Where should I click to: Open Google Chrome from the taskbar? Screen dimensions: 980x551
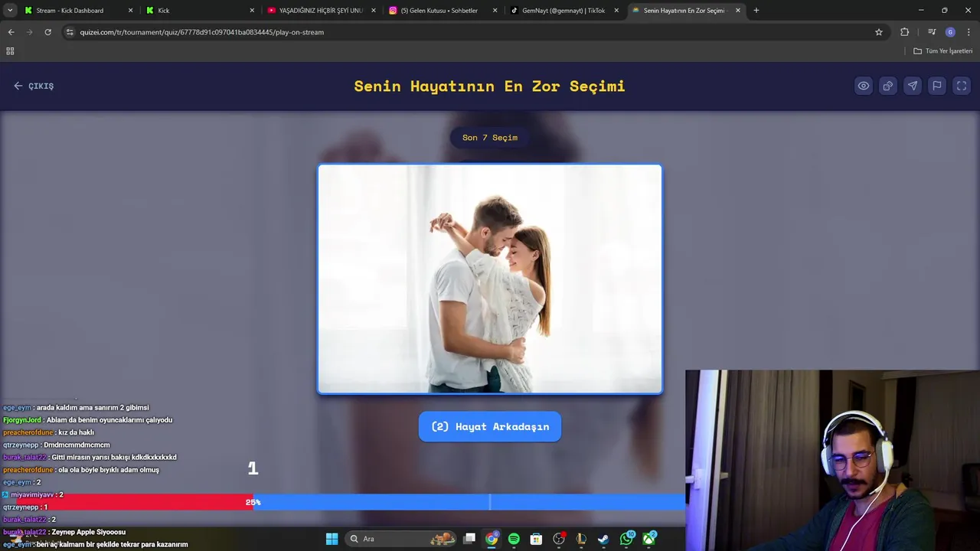point(492,539)
